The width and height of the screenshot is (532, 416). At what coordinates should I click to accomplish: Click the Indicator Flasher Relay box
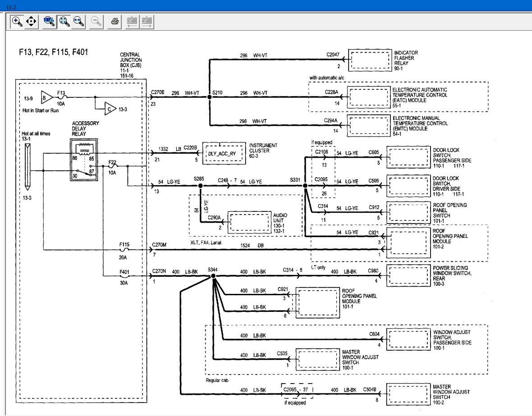click(x=369, y=59)
